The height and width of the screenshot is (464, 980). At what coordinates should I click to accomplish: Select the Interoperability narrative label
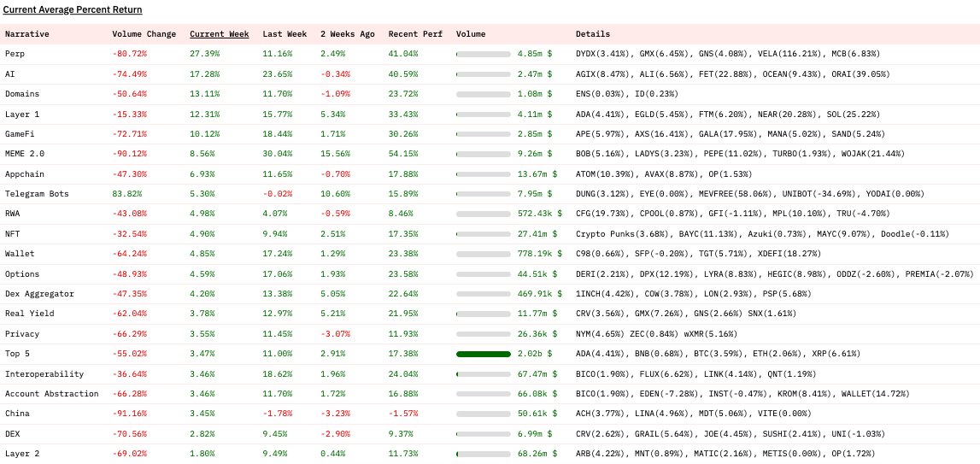44,374
